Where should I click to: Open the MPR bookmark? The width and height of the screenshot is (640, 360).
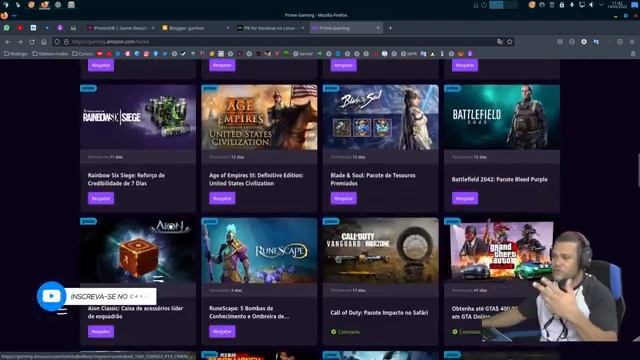[x=409, y=53]
